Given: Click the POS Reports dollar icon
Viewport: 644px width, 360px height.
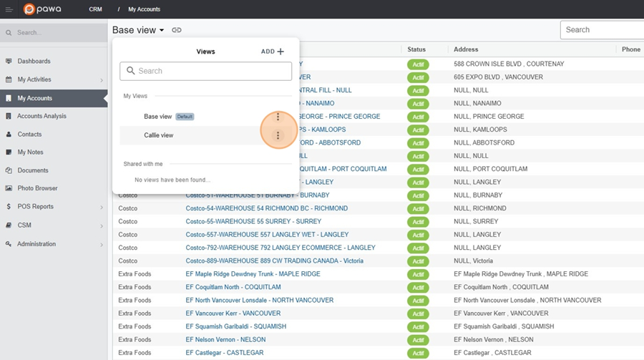Looking at the screenshot, I should click(x=9, y=207).
